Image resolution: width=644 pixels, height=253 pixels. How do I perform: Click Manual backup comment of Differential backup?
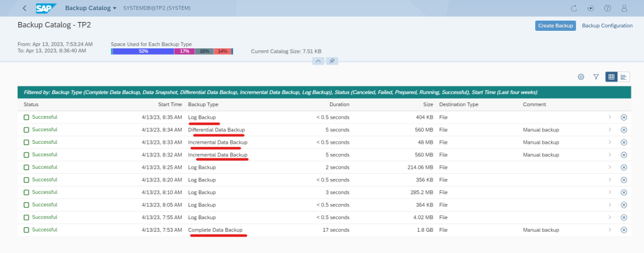(x=541, y=130)
